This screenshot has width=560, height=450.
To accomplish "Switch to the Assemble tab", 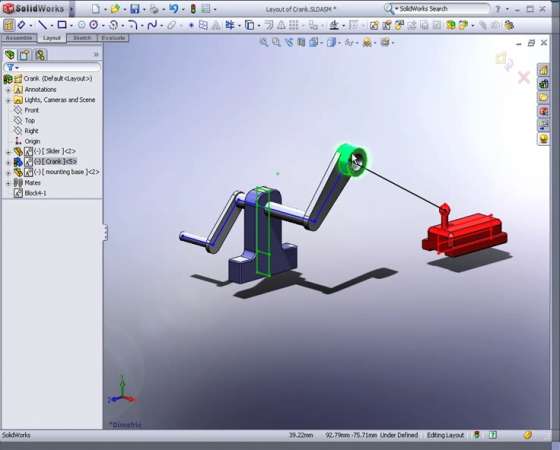I will pyautogui.click(x=19, y=38).
